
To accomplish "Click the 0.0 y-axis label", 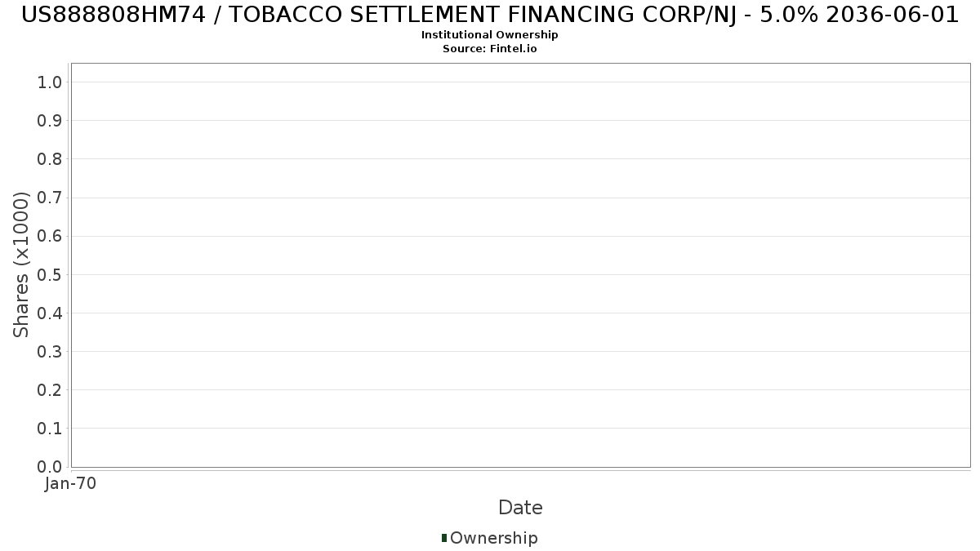I will 50,467.
